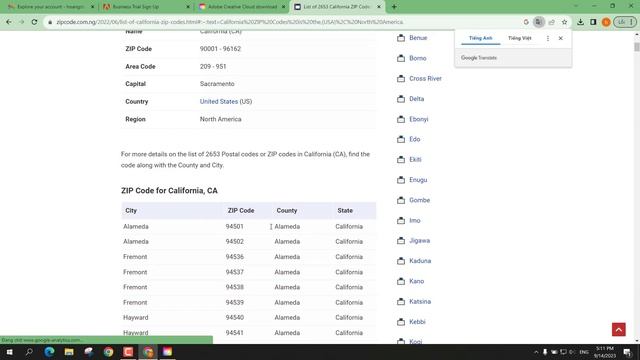The image size is (640, 360).
Task: Open the Benue state link
Action: (418, 38)
